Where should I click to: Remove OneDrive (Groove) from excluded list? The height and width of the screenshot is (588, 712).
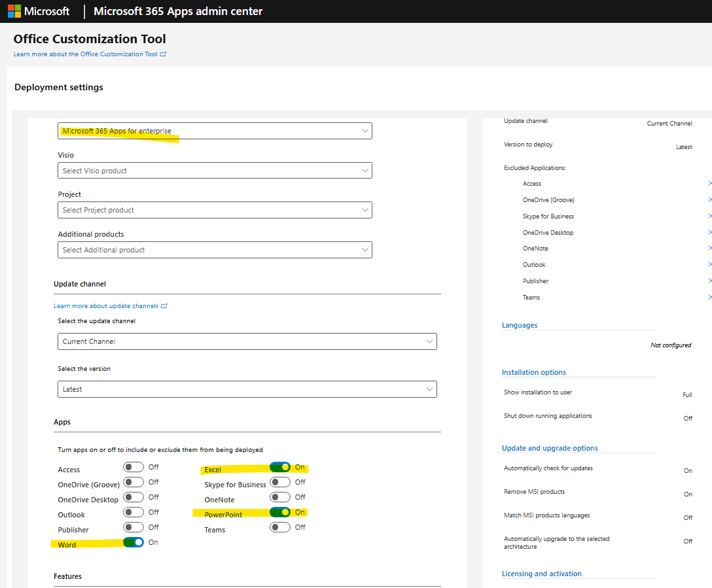click(709, 199)
